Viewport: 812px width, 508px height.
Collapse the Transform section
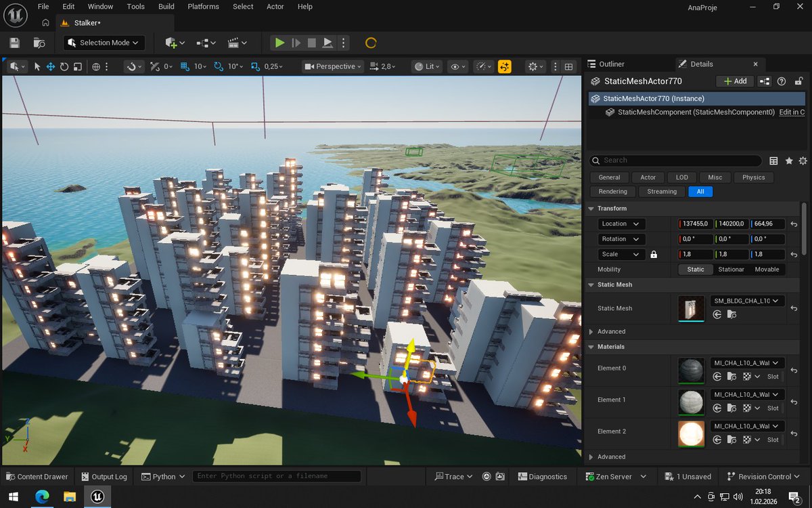[591, 209]
